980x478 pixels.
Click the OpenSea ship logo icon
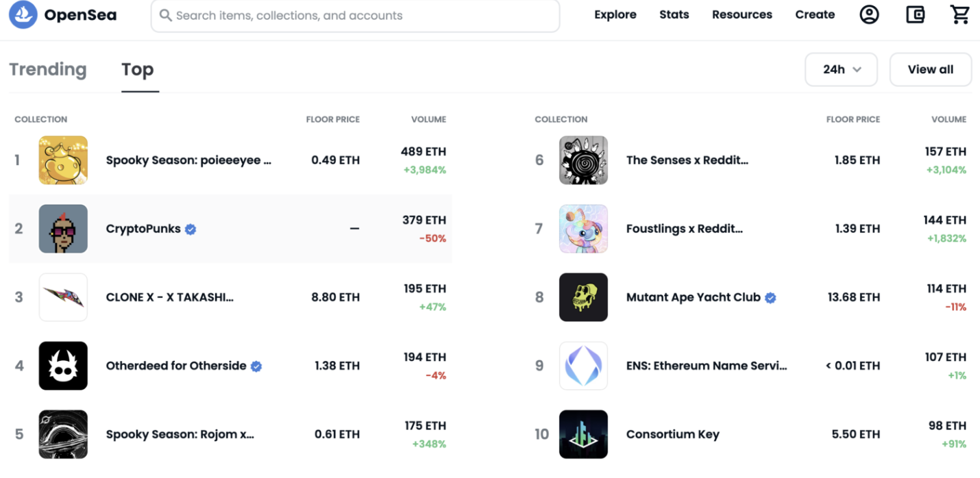pyautogui.click(x=23, y=14)
